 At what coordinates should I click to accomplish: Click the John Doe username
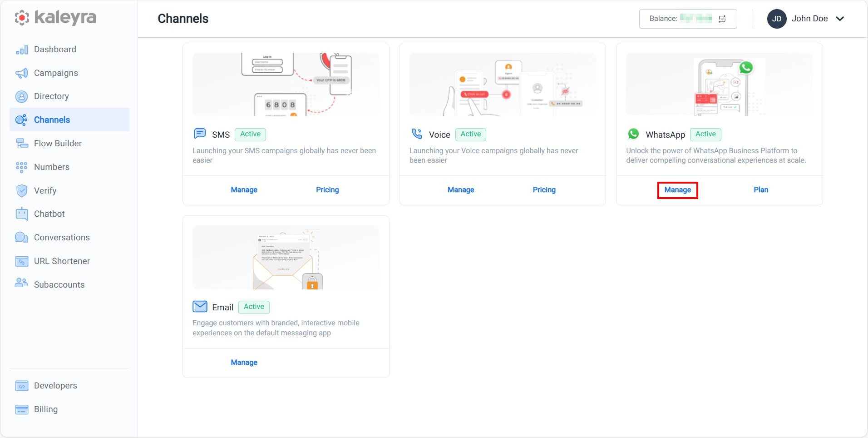click(x=810, y=19)
